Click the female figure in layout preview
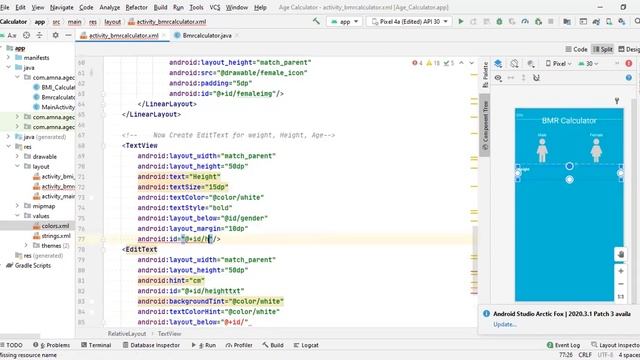The height and width of the screenshot is (360, 640). click(x=596, y=150)
